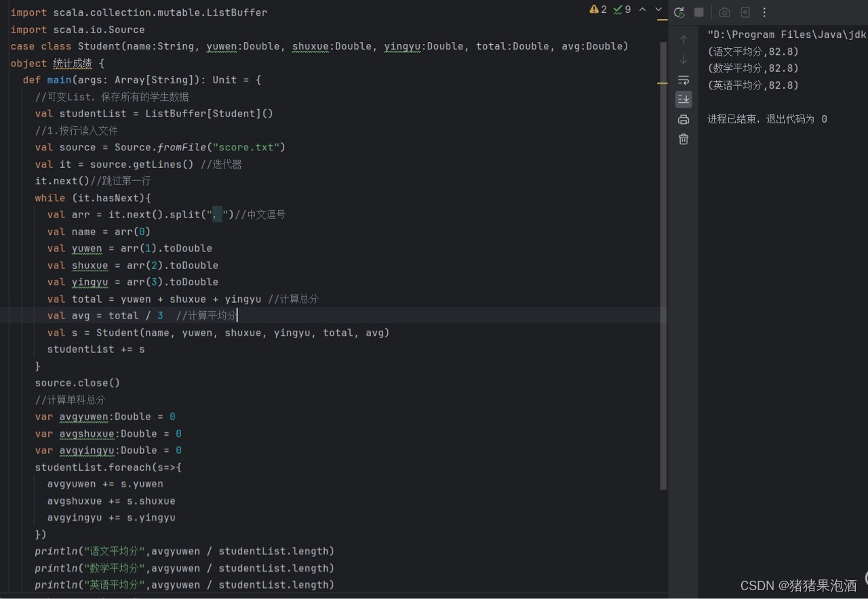Click "var avgshuxue:Double = 0" line
The image size is (868, 599).
108,434
